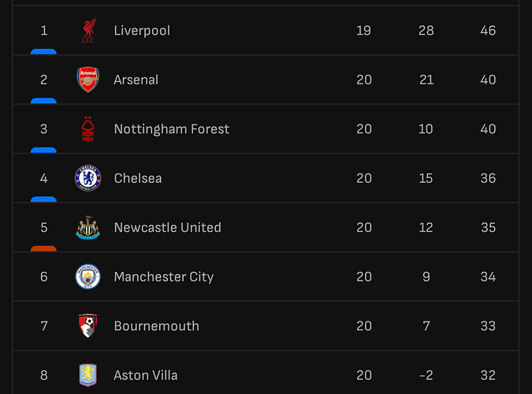Screen dimensions: 532x394
Task: Open the Aston Villa team page
Action: (147, 375)
